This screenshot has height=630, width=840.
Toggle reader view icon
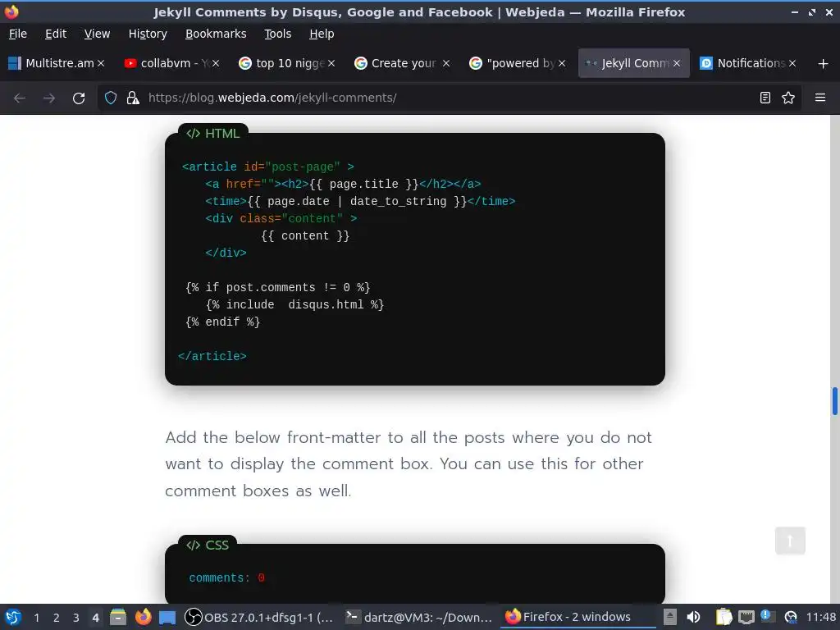[765, 98]
